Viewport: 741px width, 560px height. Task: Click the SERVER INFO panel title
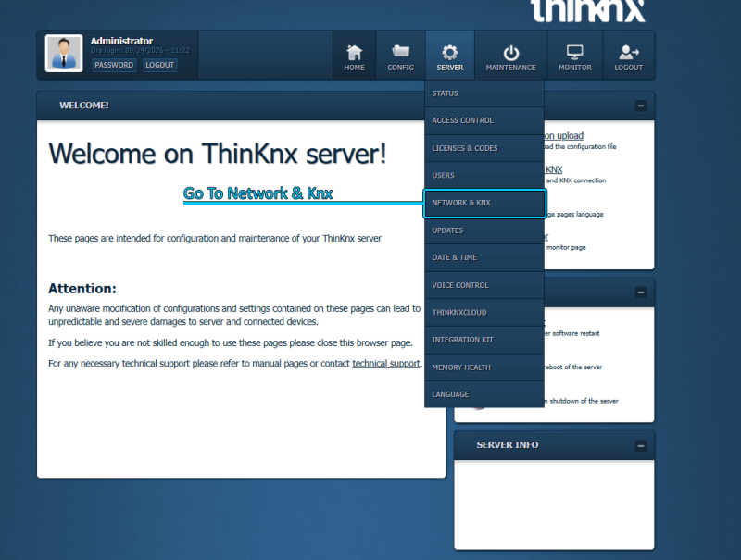(507, 445)
